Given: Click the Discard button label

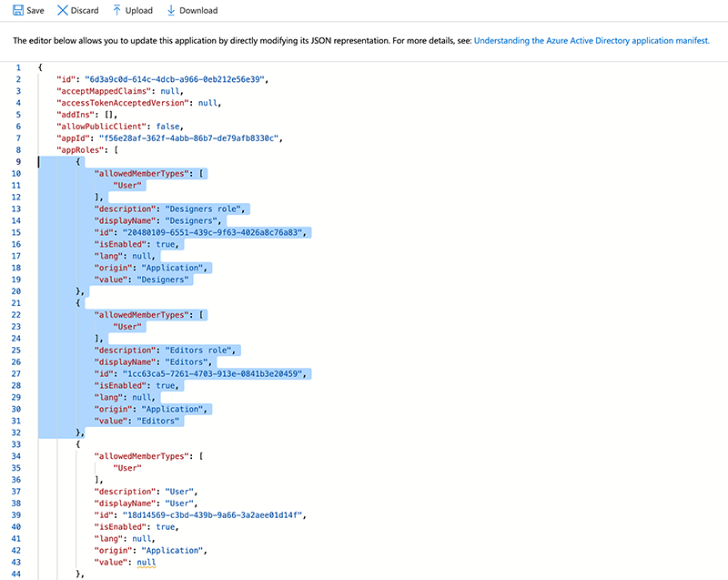Looking at the screenshot, I should (85, 11).
